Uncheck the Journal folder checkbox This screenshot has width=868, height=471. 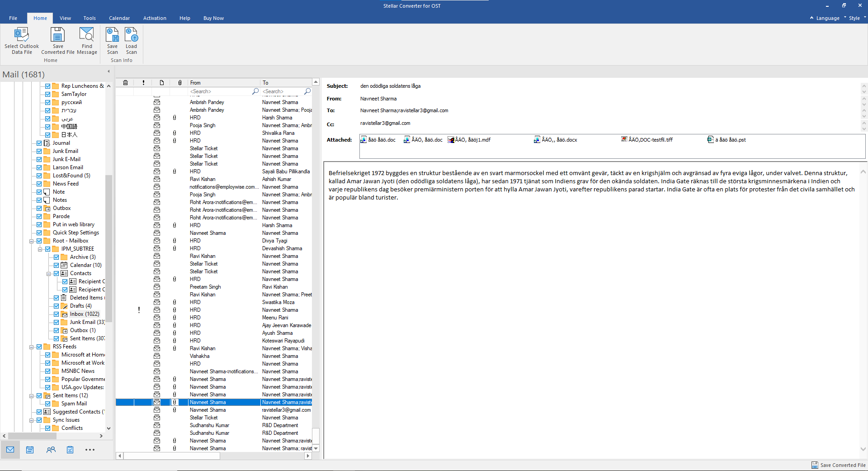pos(39,143)
